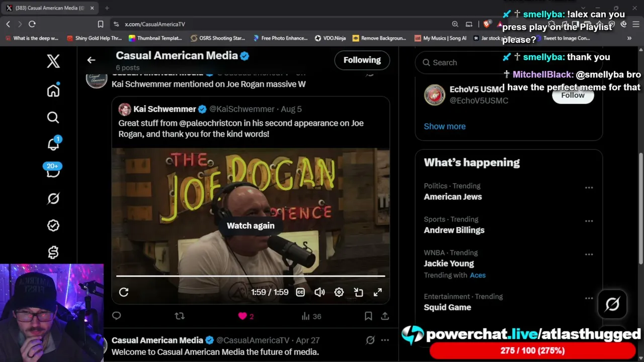Bookmark this page in the browser toolbar
644x362 pixels.
click(101, 24)
